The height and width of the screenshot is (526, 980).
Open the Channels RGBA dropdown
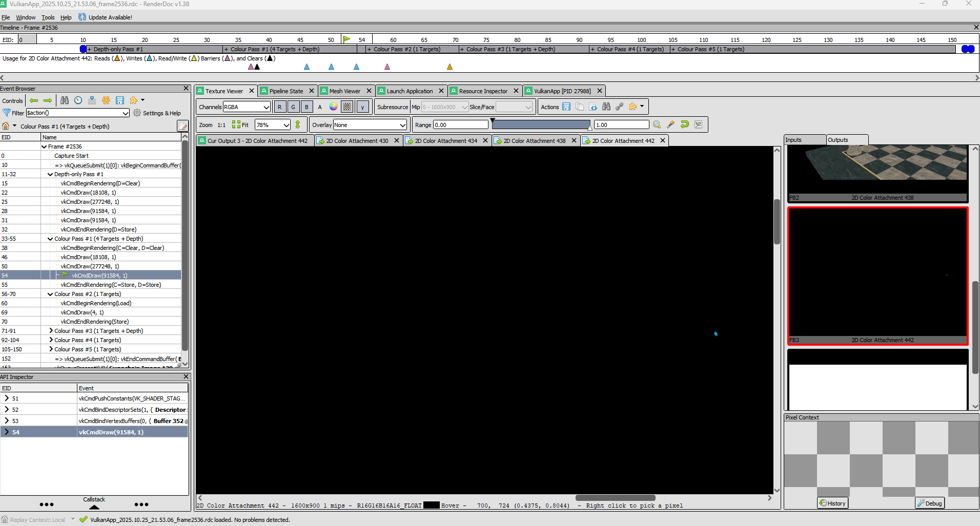pos(247,107)
